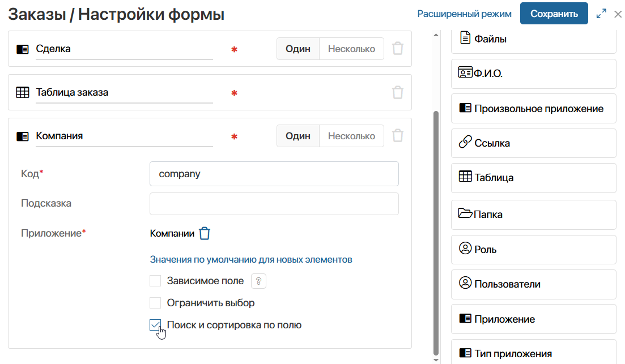Click the Таблица grid icon in field types
Viewport: 625px width, 364px height.
tap(465, 177)
